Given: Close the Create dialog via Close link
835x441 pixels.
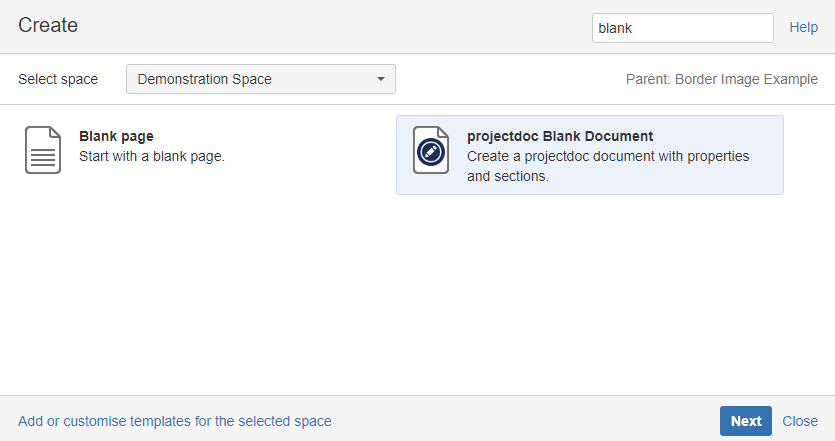Looking at the screenshot, I should tap(800, 421).
